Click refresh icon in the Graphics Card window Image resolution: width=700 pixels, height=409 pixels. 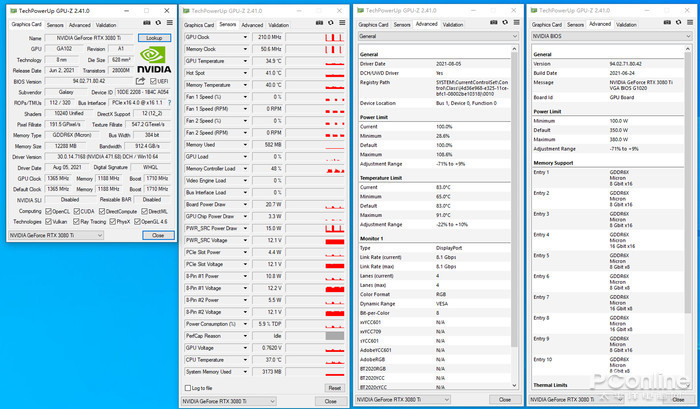tap(158, 23)
